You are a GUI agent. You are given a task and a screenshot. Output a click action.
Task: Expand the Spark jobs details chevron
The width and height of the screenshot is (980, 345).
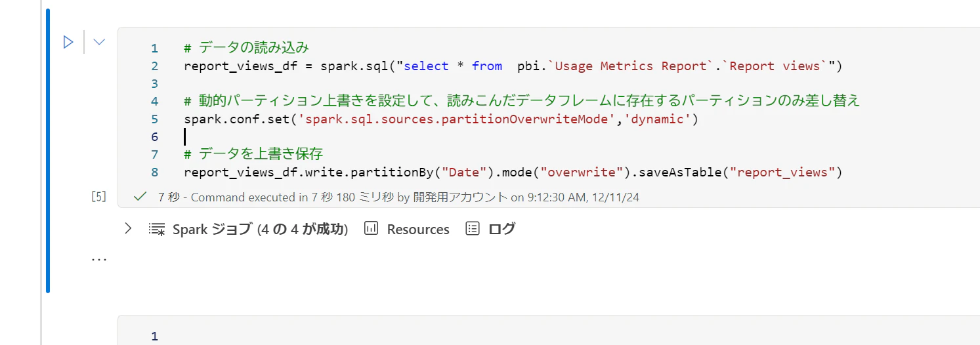pos(128,229)
